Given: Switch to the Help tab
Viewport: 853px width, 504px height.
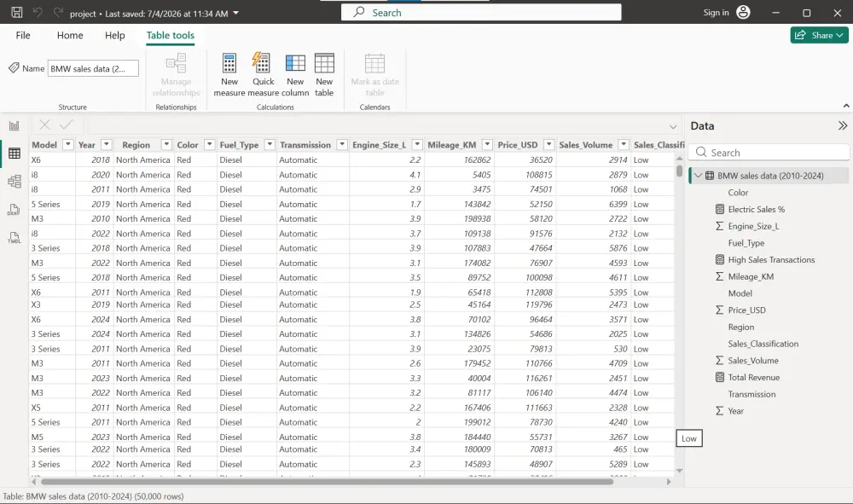Looking at the screenshot, I should (115, 35).
